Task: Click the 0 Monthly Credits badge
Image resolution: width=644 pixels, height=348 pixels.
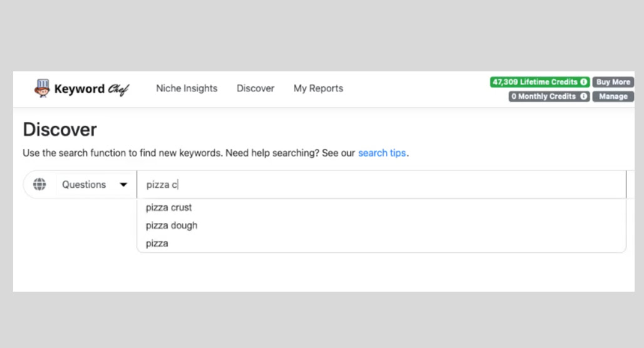Action: [549, 96]
